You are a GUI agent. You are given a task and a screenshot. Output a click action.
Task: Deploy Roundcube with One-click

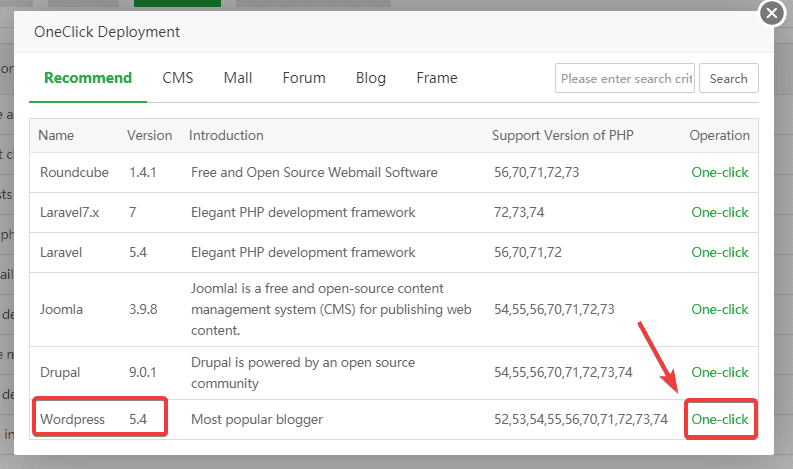720,172
